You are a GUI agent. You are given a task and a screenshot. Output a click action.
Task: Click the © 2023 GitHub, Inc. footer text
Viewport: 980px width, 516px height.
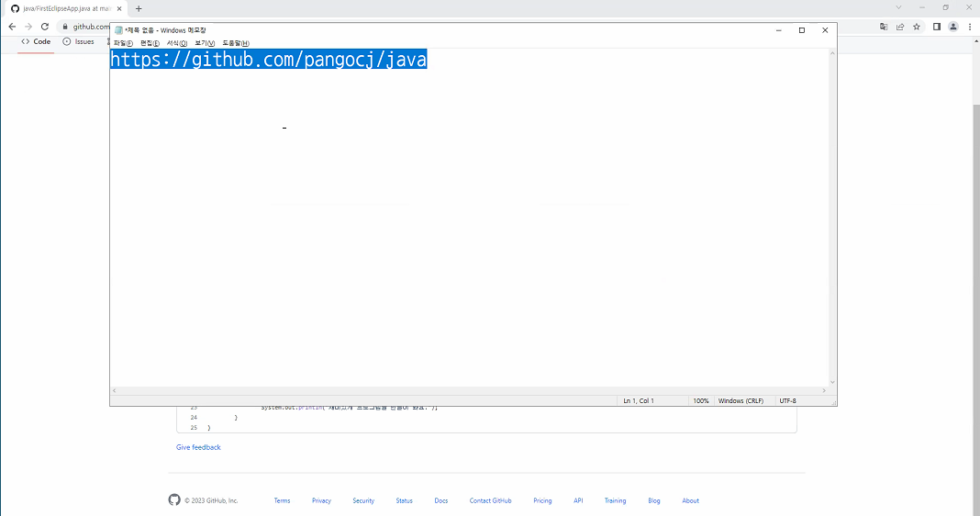coord(211,500)
